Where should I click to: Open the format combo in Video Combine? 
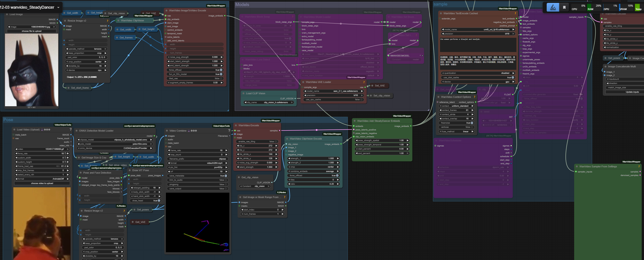[198, 163]
